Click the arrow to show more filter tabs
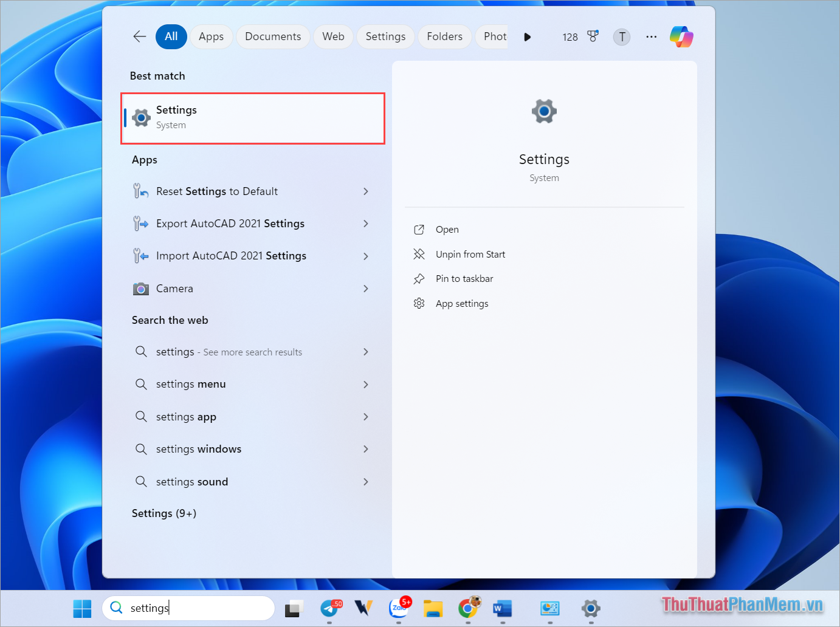 [527, 36]
